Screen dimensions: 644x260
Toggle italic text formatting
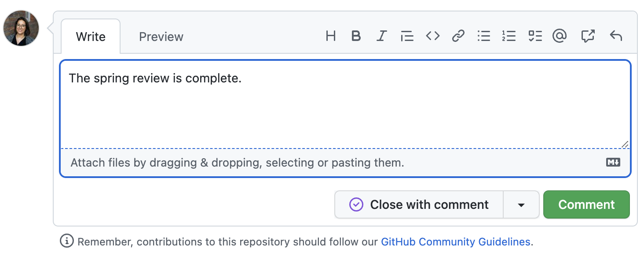382,36
